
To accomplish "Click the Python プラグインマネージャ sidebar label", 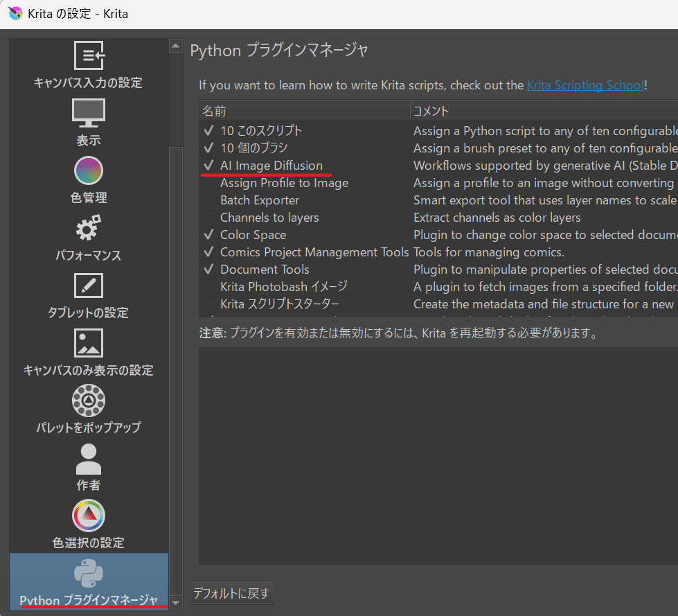I will [x=89, y=600].
